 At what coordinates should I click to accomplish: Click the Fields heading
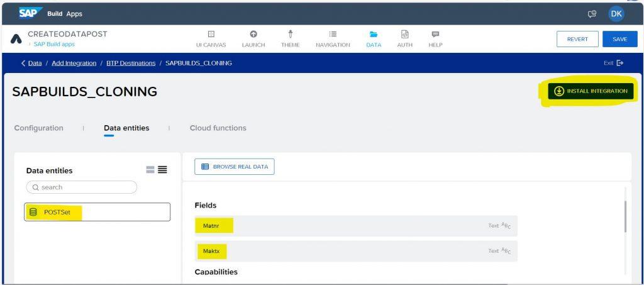point(206,205)
